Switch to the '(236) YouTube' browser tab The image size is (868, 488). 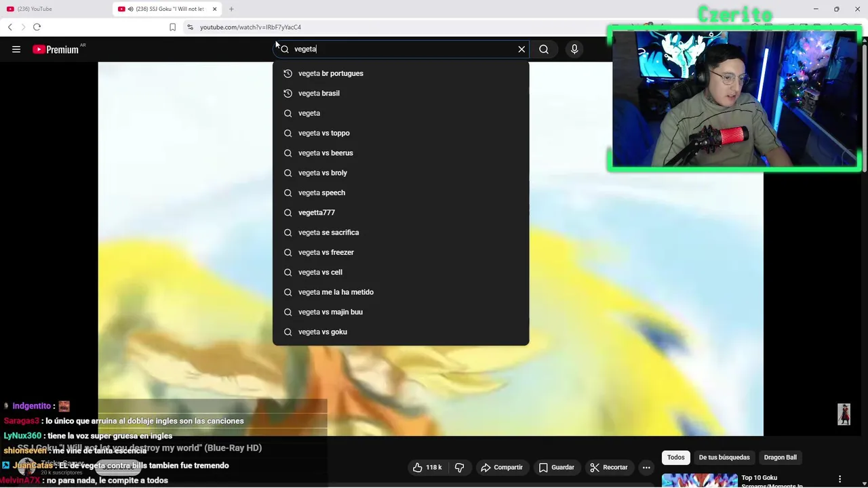click(54, 9)
